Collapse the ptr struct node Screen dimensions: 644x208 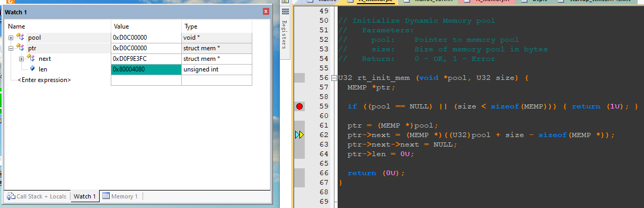tap(11, 48)
